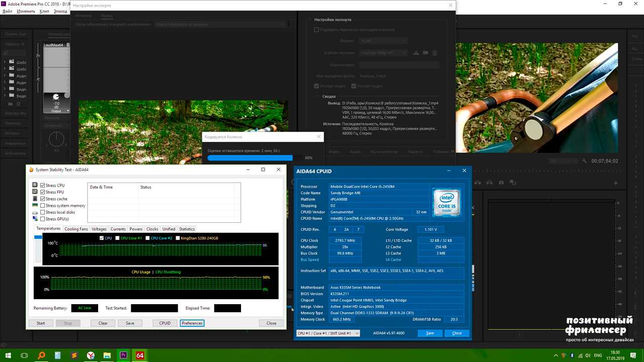Click the Sublime Text taskbar icon
644x362 pixels.
tap(74, 355)
